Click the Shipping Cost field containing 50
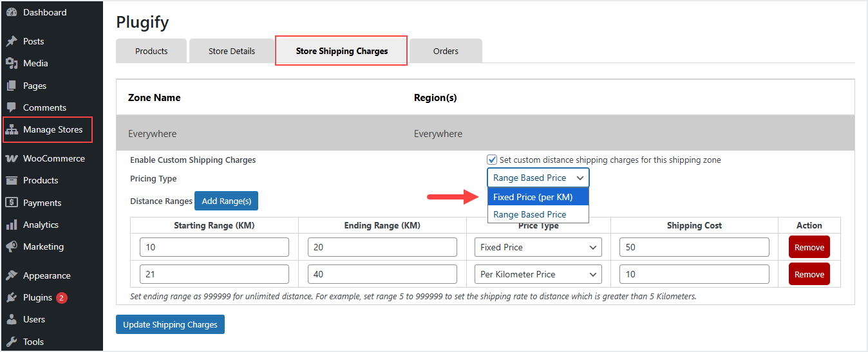 point(693,247)
